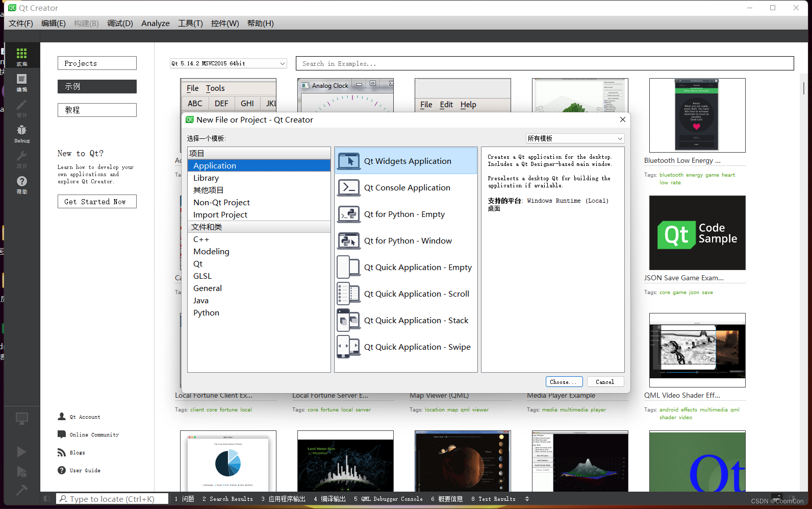This screenshot has height=509, width=812.
Task: Open the 所有模板 template filter dropdown
Action: [575, 138]
